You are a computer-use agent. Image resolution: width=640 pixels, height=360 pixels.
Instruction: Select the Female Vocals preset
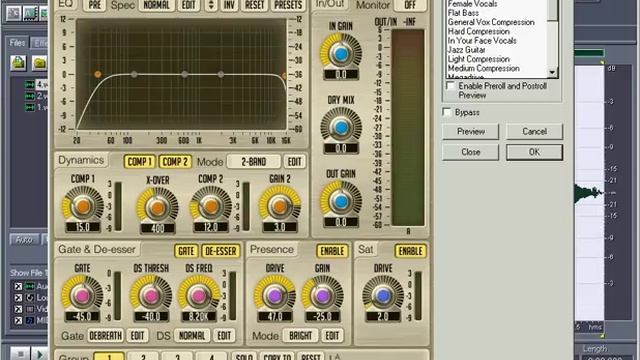pos(472,4)
